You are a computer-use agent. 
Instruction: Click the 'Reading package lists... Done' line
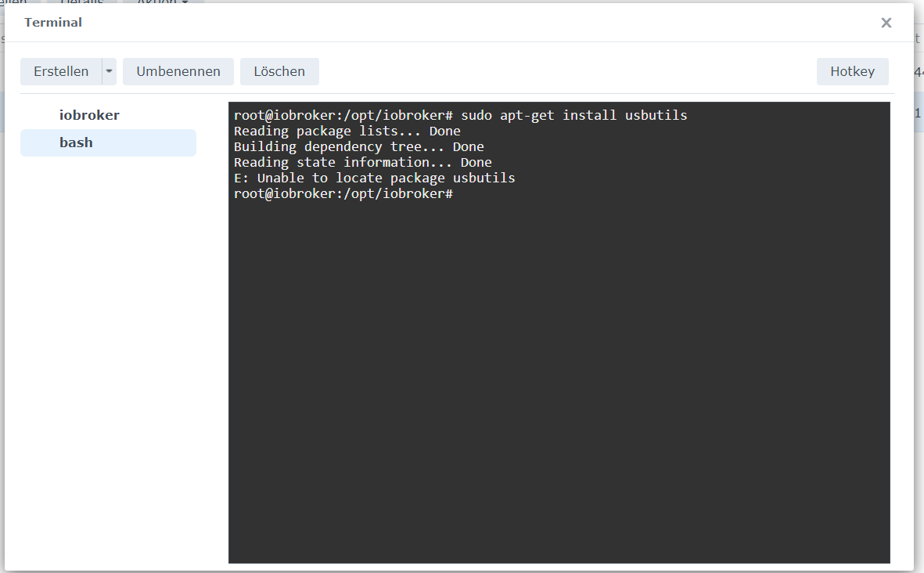click(x=347, y=131)
